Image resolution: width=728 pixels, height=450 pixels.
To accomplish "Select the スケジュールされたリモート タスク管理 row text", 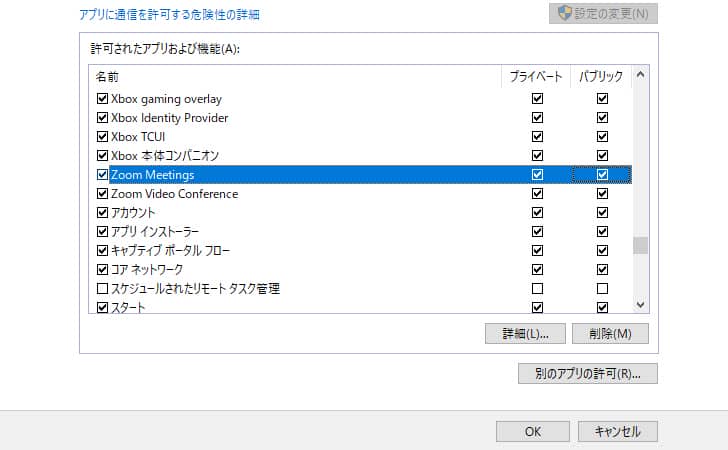I will click(195, 289).
